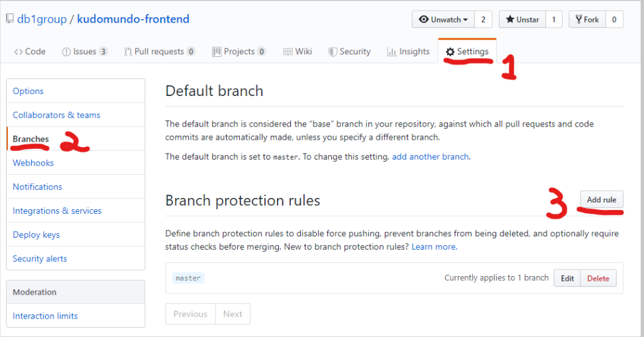Click the eye icon on Unwatch
The width and height of the screenshot is (644, 337).
point(423,19)
